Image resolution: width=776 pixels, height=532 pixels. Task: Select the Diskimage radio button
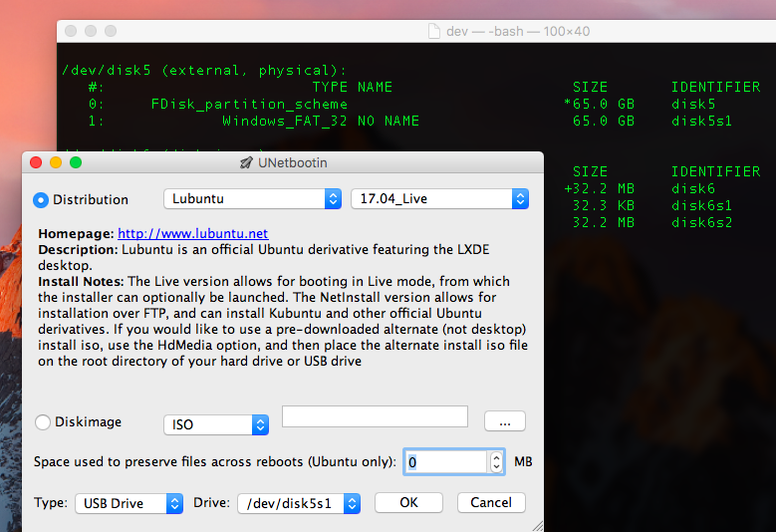click(x=43, y=422)
